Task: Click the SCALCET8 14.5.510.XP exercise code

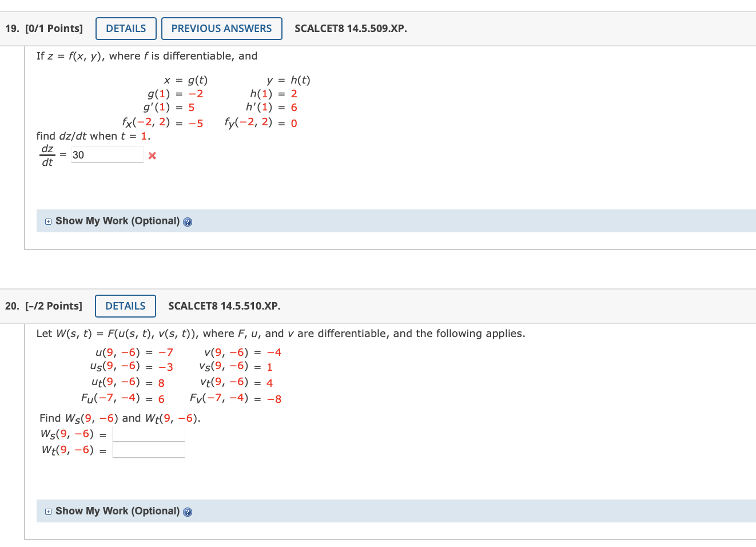Action: (x=224, y=306)
